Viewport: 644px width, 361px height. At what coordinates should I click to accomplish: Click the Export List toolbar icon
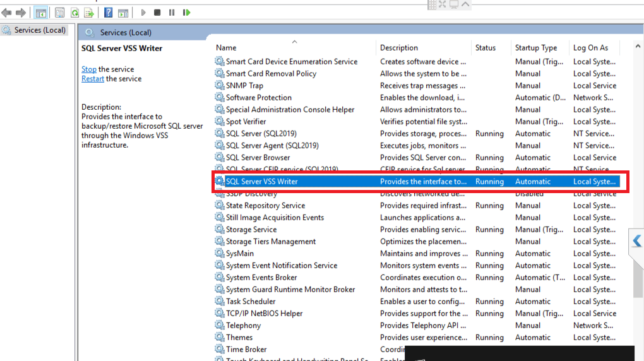[89, 13]
